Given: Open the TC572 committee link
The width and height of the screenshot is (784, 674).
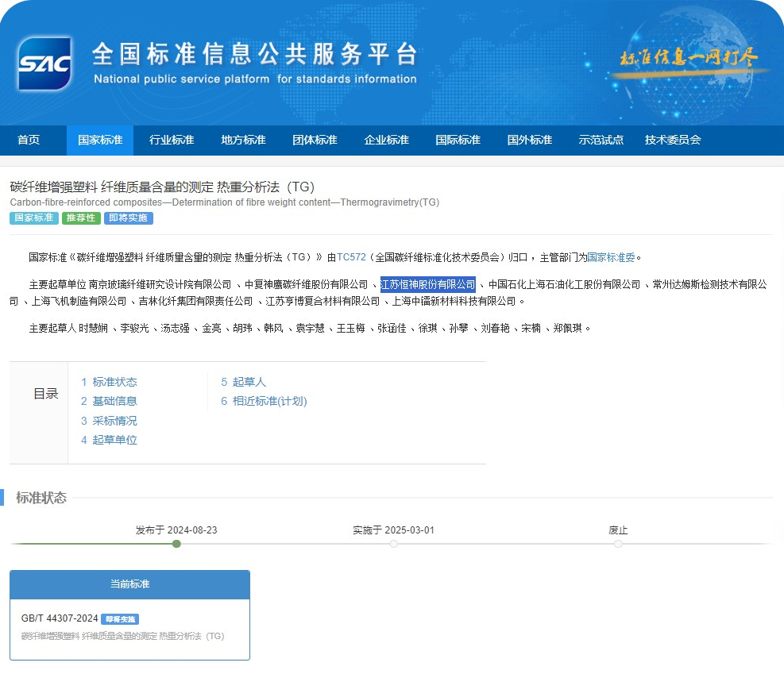Looking at the screenshot, I should [350, 256].
